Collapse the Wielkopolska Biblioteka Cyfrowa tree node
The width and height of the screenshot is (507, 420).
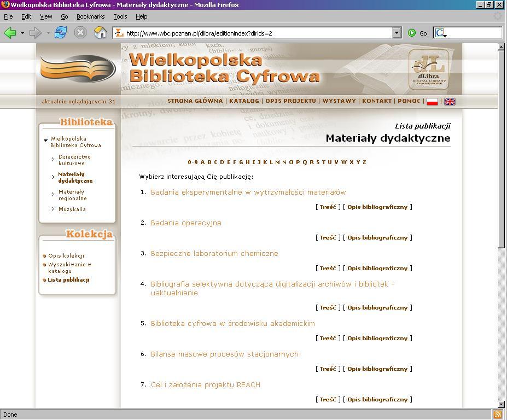[x=45, y=141]
